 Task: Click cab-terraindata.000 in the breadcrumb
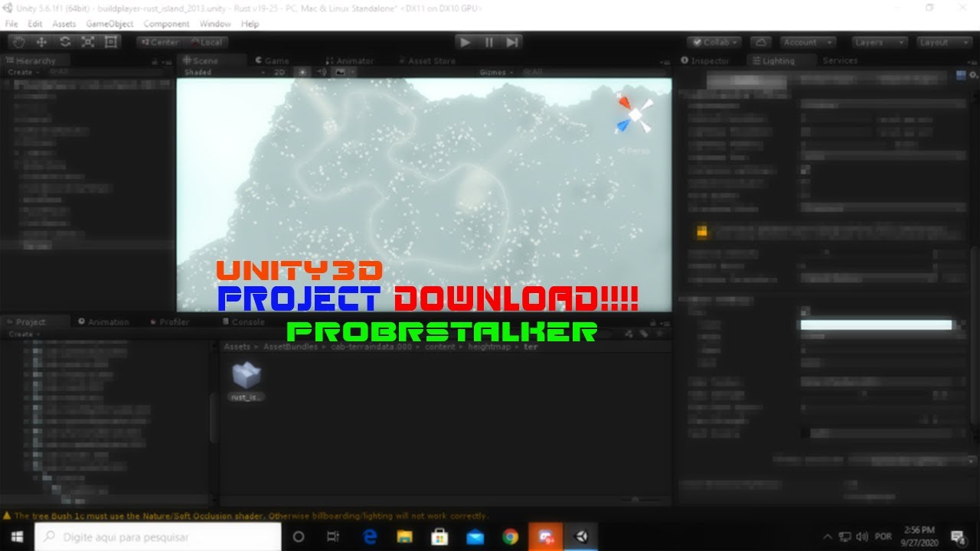click(x=371, y=347)
